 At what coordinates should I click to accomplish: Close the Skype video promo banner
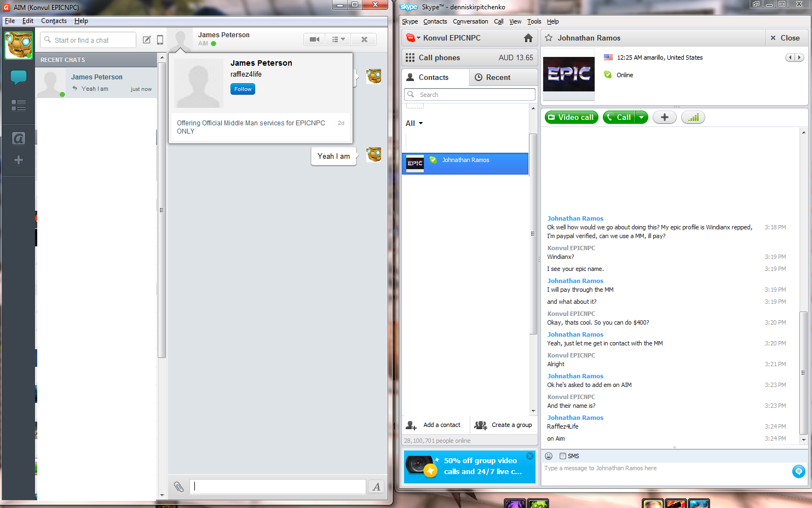pyautogui.click(x=530, y=456)
